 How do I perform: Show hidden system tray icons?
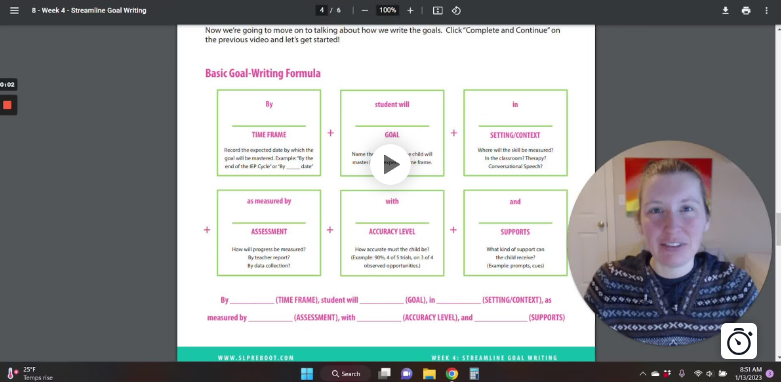tap(643, 374)
